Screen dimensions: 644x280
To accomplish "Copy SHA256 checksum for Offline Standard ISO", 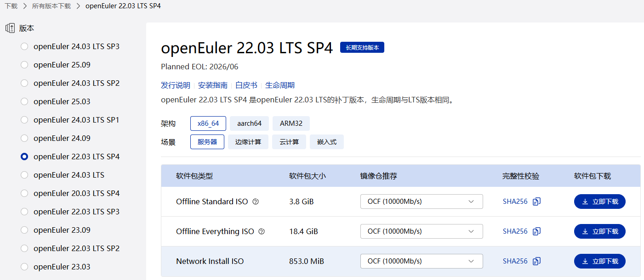I will click(536, 202).
